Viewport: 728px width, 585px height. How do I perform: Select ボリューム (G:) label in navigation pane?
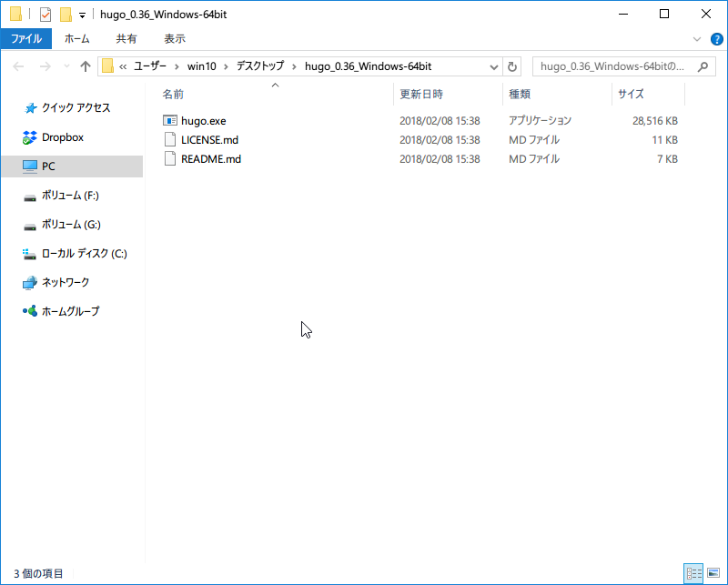[x=71, y=224]
